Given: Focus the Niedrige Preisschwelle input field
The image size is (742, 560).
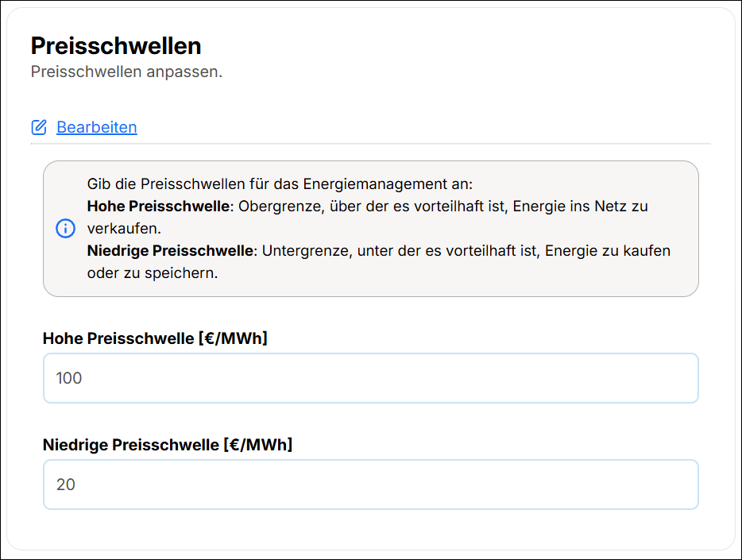Looking at the screenshot, I should click(370, 485).
